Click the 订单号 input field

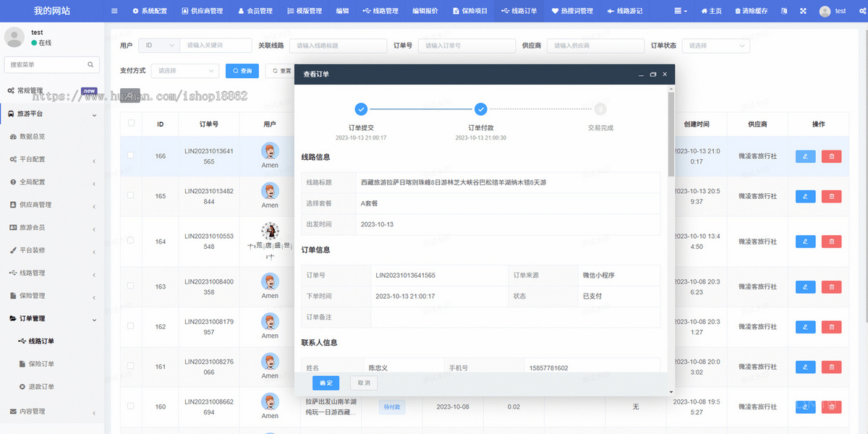click(x=467, y=45)
